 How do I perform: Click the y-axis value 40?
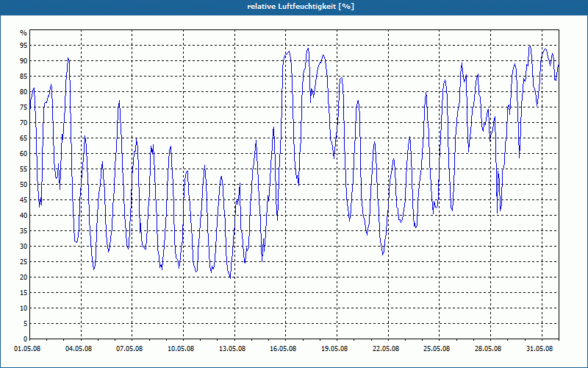[x=24, y=216]
